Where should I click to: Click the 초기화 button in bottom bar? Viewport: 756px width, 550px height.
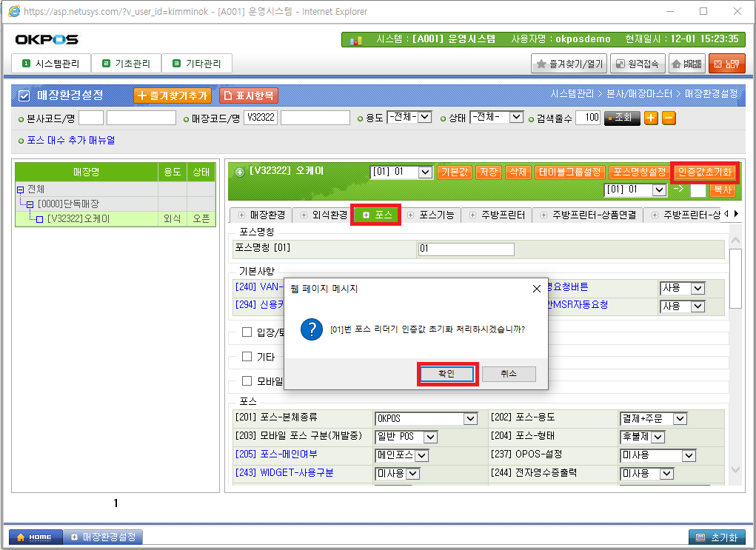pyautogui.click(x=717, y=537)
